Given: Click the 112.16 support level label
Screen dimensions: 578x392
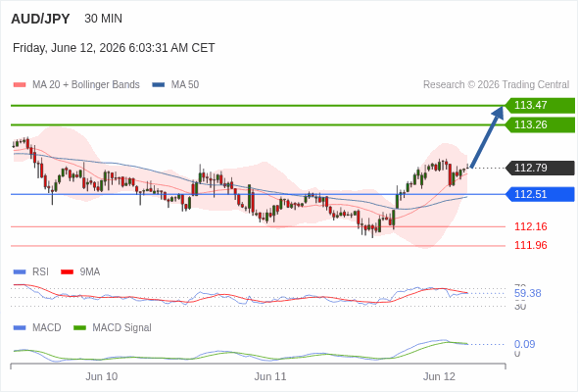Looking at the screenshot, I should tap(530, 226).
